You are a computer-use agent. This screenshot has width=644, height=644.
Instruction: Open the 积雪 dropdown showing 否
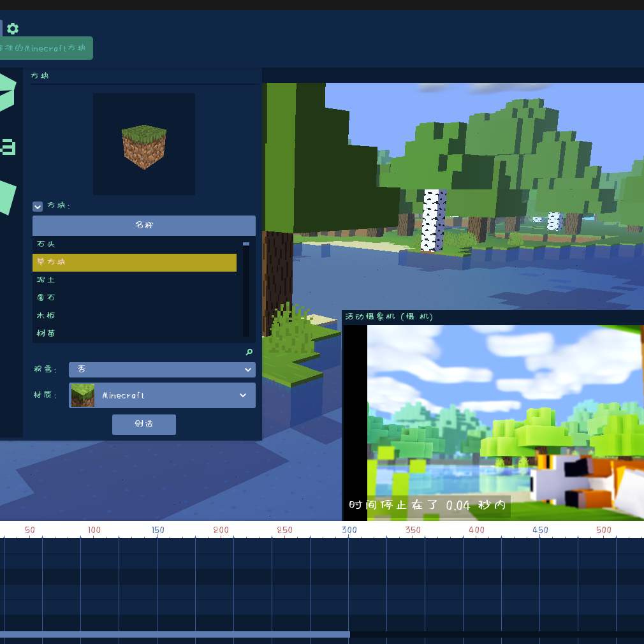[x=162, y=370]
